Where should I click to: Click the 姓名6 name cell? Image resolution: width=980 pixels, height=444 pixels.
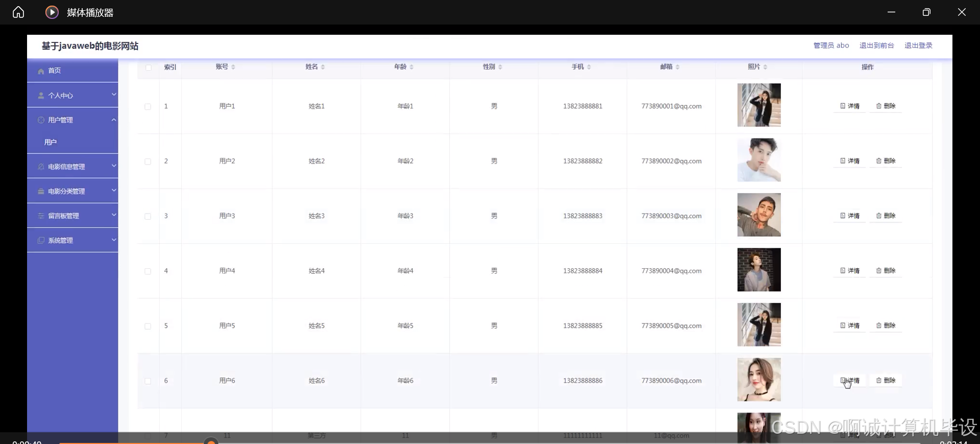316,381
